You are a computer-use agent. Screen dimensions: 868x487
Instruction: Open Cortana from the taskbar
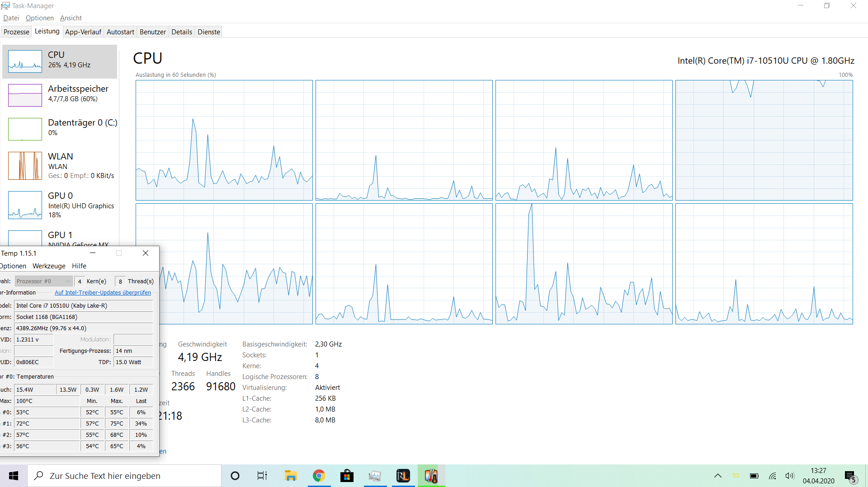[x=235, y=476]
